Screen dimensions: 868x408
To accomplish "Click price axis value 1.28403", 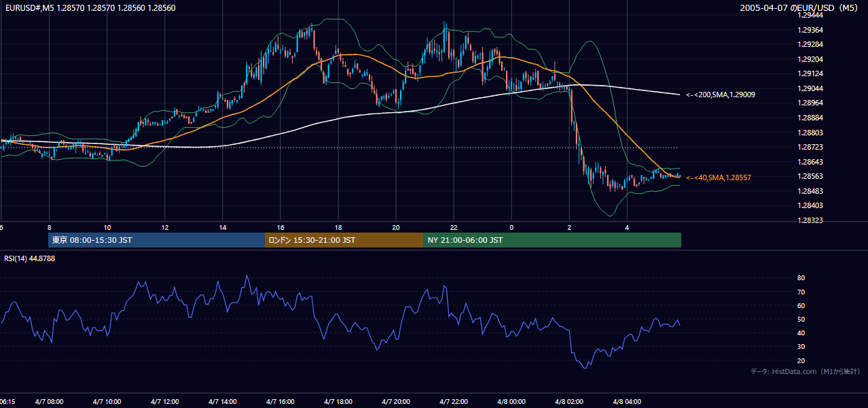I will 810,205.
